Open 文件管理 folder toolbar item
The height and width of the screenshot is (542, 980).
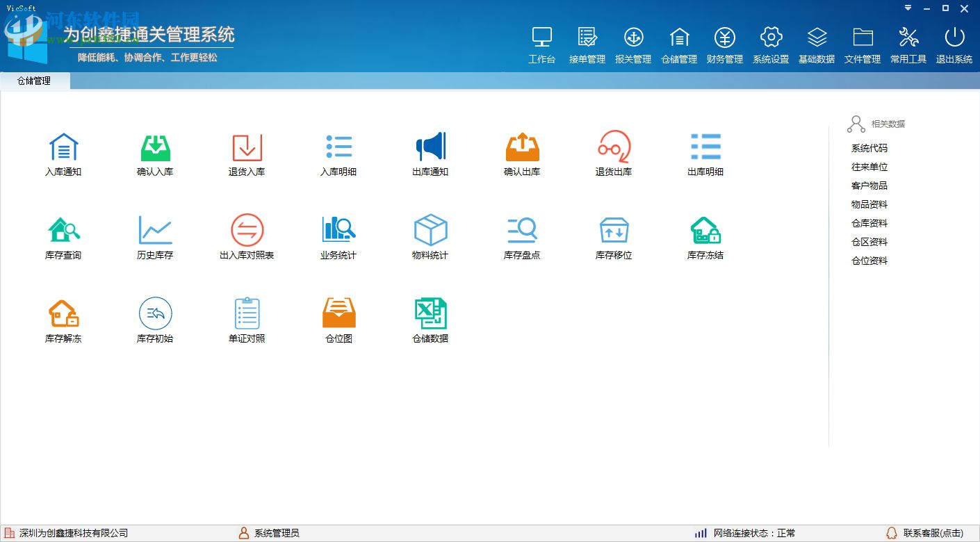863,45
